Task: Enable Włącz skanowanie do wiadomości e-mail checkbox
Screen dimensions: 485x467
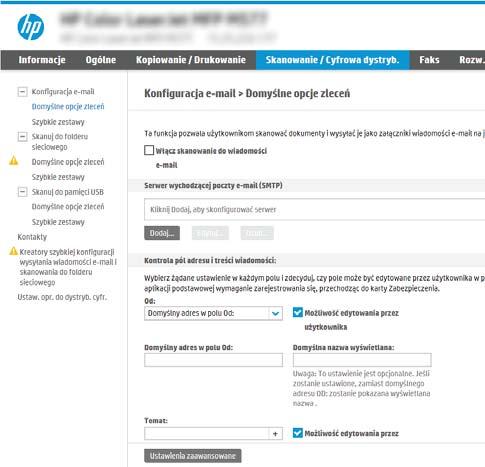Action: (x=149, y=150)
